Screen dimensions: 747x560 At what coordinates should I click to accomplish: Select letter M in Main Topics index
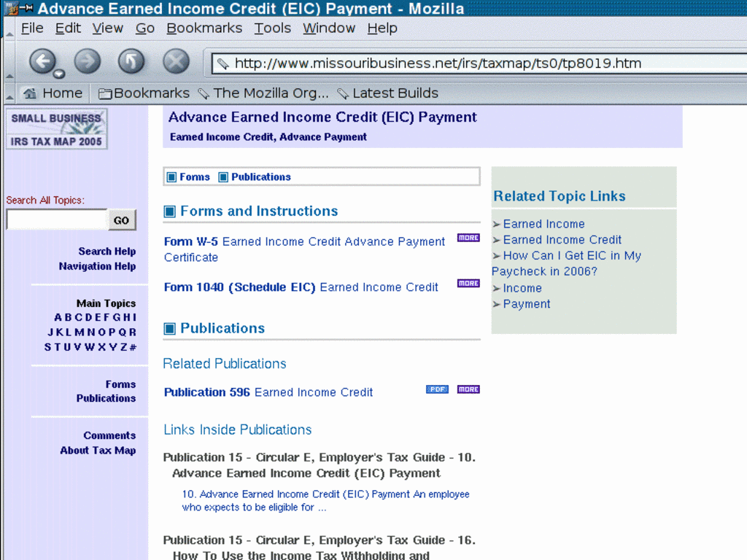pyautogui.click(x=79, y=332)
